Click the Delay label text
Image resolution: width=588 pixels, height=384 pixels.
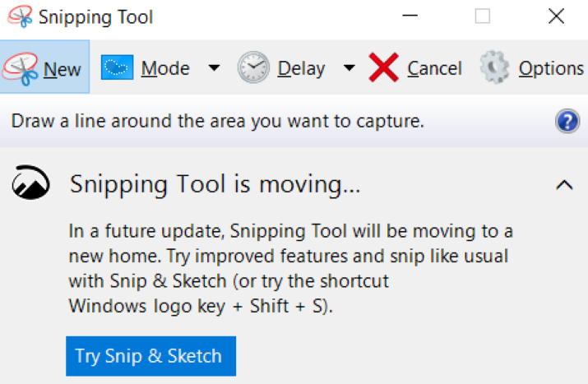[x=302, y=69]
